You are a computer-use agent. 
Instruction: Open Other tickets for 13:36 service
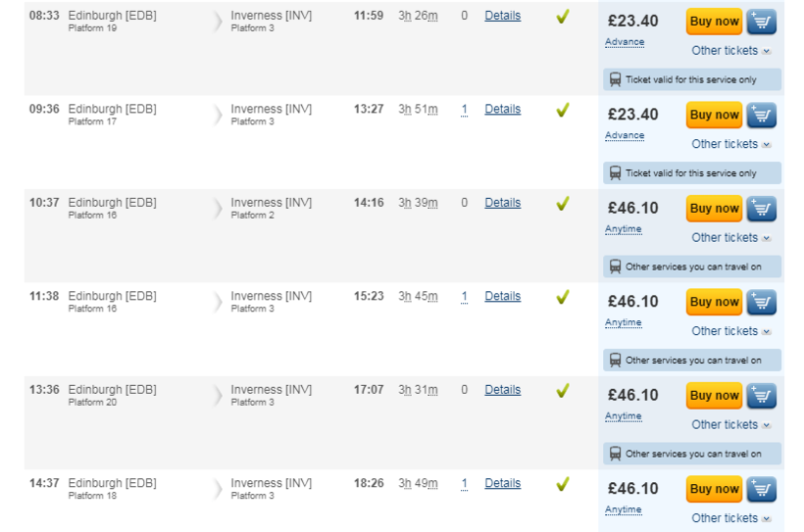pyautogui.click(x=730, y=425)
